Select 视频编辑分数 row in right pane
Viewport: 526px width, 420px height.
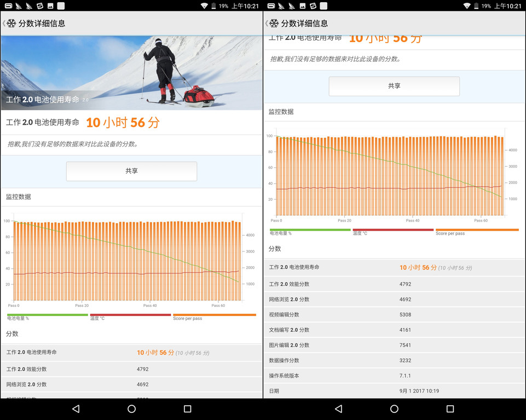coord(394,314)
